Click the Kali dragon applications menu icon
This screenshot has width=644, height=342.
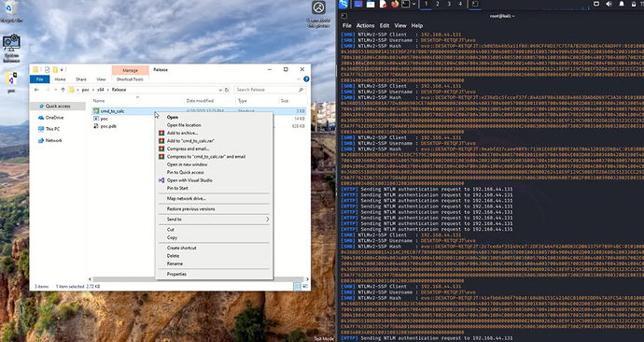point(343,4)
